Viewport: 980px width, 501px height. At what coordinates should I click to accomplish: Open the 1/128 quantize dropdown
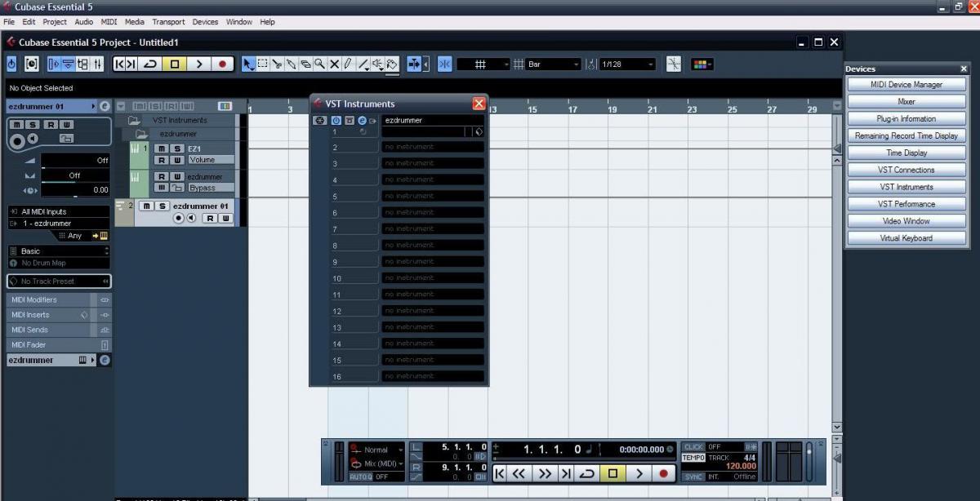[627, 64]
